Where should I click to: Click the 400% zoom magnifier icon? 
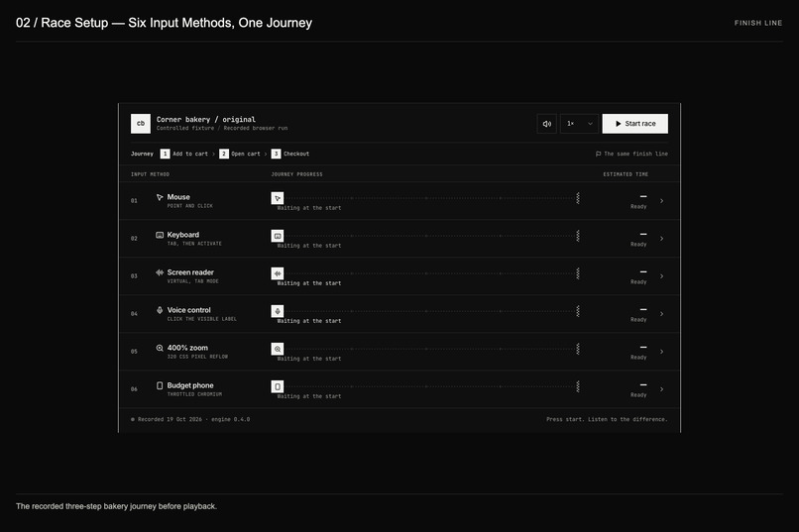160,348
